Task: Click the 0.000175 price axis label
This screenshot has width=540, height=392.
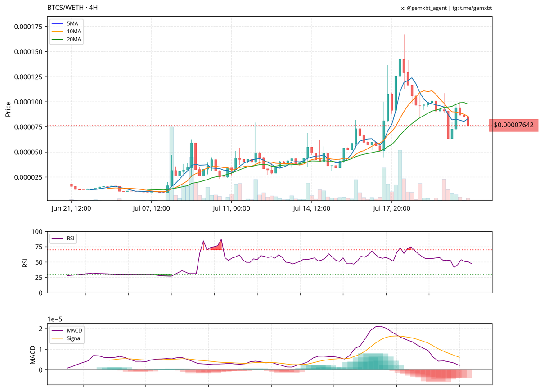Action: point(28,27)
